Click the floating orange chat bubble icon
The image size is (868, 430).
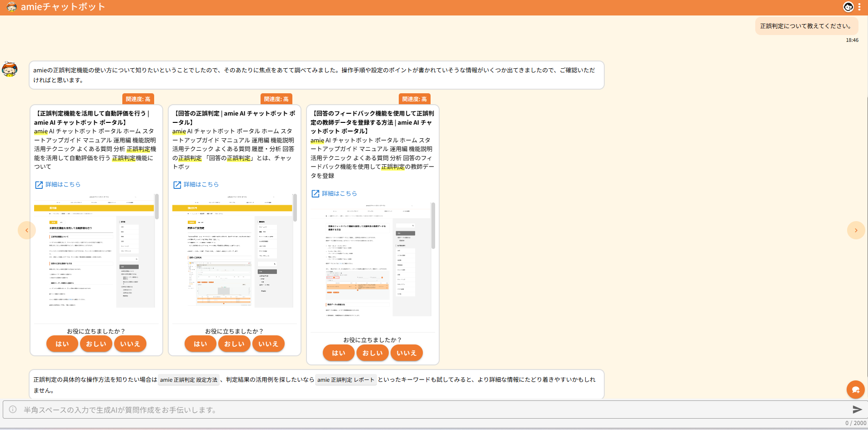(855, 390)
